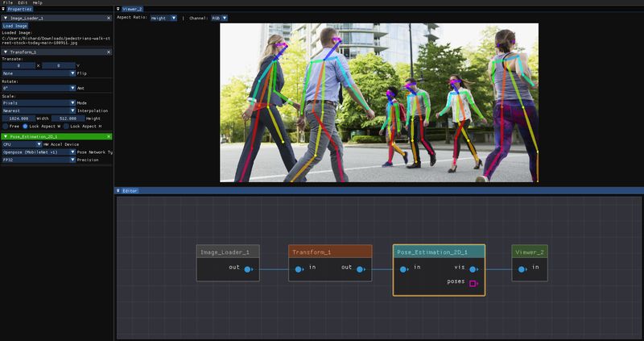Click the magenta poses output pin
644x341 pixels.
coord(474,283)
